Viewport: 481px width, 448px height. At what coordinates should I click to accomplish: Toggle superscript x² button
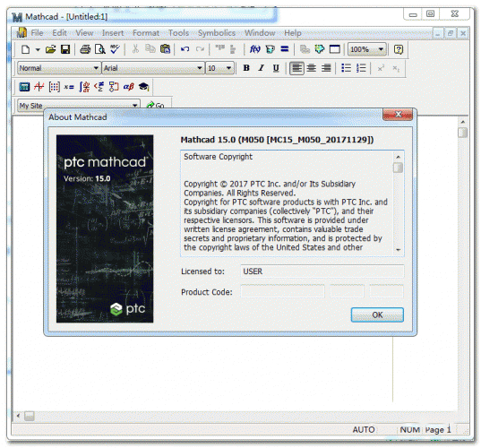[x=381, y=68]
